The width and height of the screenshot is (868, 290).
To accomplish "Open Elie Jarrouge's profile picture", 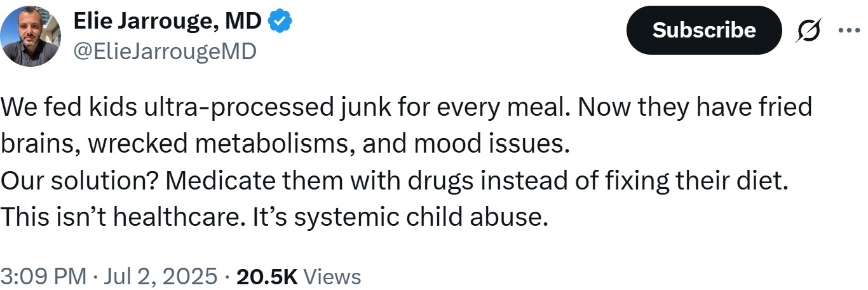I will tap(31, 37).
